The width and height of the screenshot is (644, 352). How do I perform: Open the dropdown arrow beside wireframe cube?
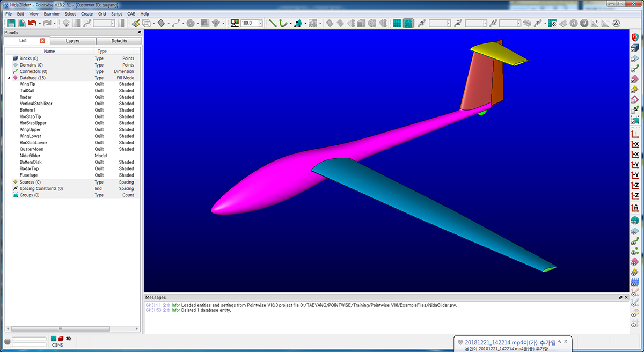(x=153, y=23)
